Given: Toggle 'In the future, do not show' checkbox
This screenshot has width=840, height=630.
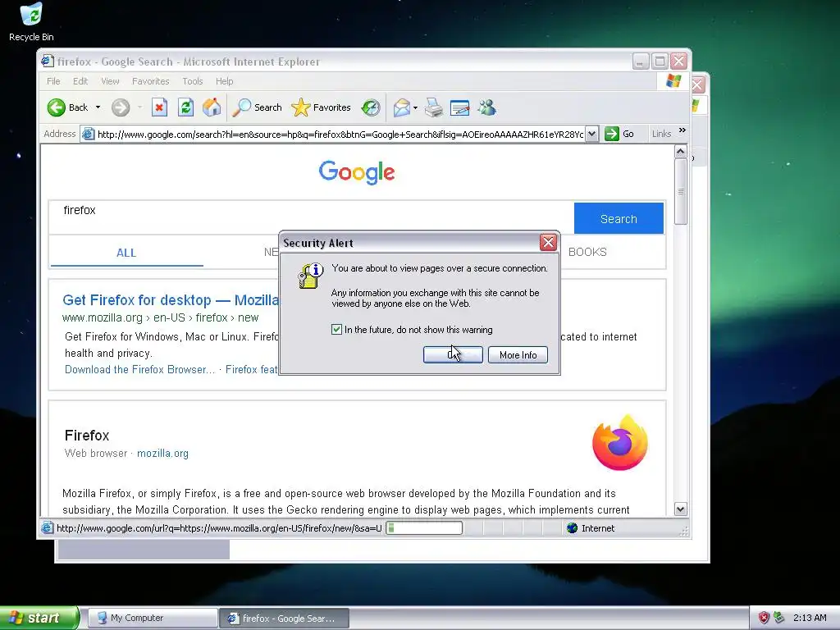Looking at the screenshot, I should [x=336, y=330].
